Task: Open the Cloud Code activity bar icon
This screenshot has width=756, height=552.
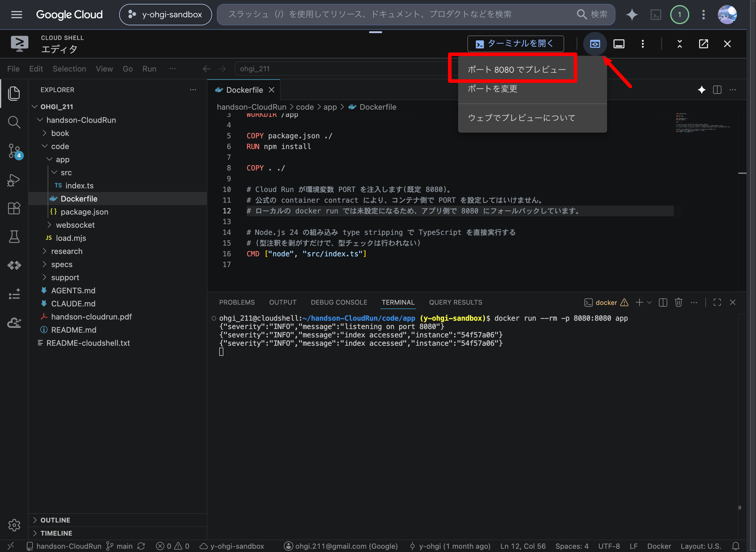Action: pos(14,265)
